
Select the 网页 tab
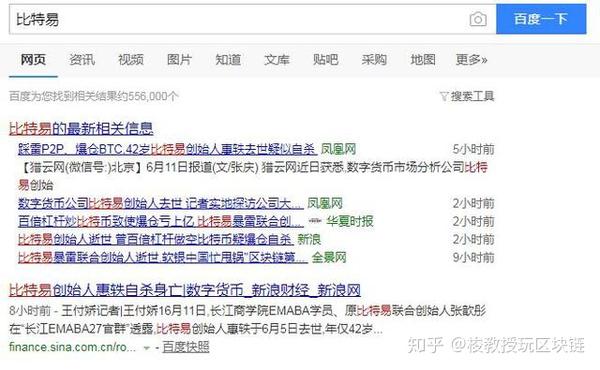pos(33,60)
